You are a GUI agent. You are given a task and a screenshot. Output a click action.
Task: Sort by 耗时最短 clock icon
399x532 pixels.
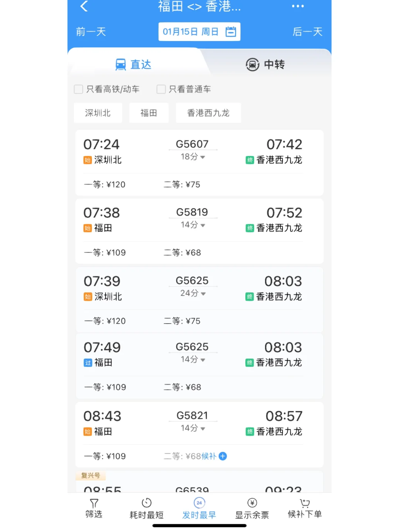click(x=147, y=503)
